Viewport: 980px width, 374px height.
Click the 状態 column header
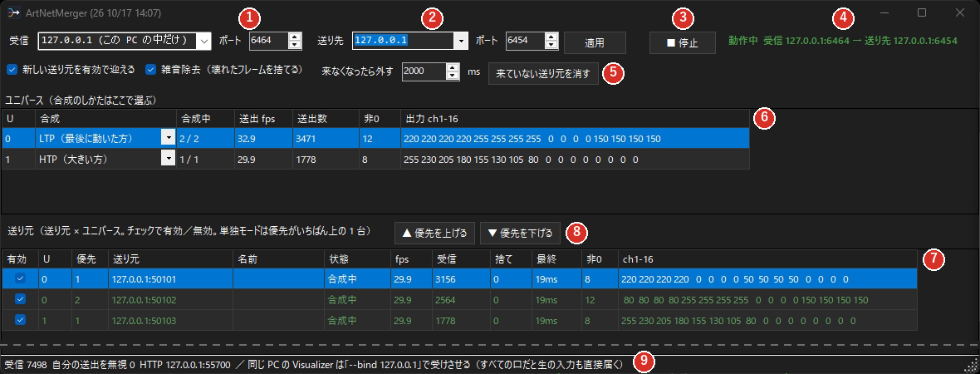(357, 259)
